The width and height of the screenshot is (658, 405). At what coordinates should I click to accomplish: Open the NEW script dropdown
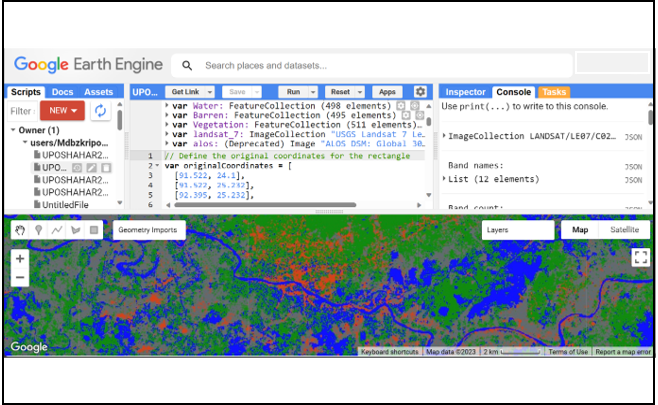tap(63, 111)
